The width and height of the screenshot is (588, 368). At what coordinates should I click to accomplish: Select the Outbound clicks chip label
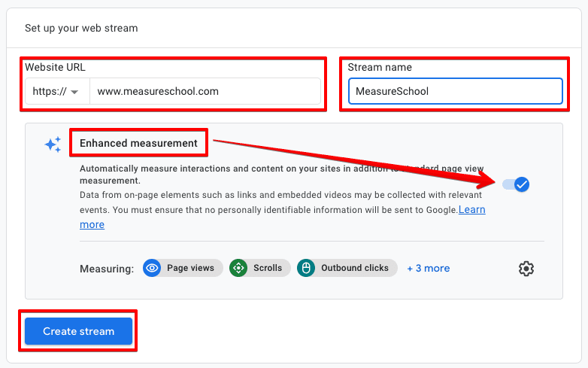355,268
